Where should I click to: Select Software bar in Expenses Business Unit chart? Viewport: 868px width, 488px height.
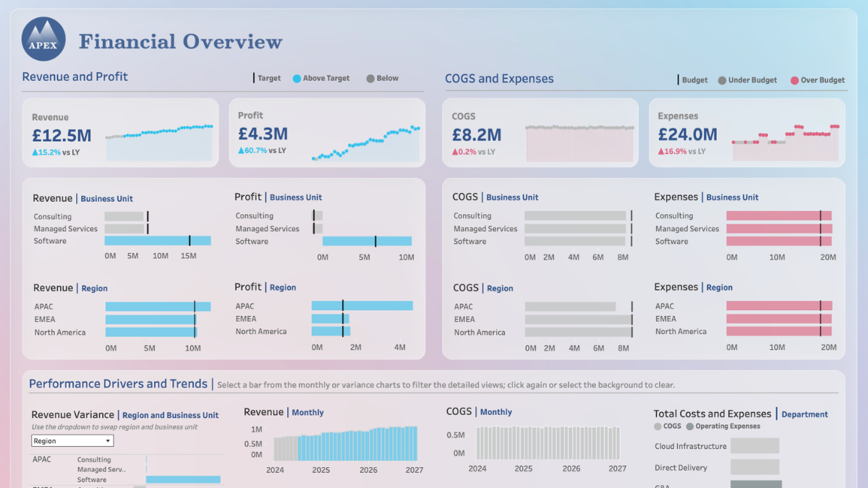[x=779, y=241]
